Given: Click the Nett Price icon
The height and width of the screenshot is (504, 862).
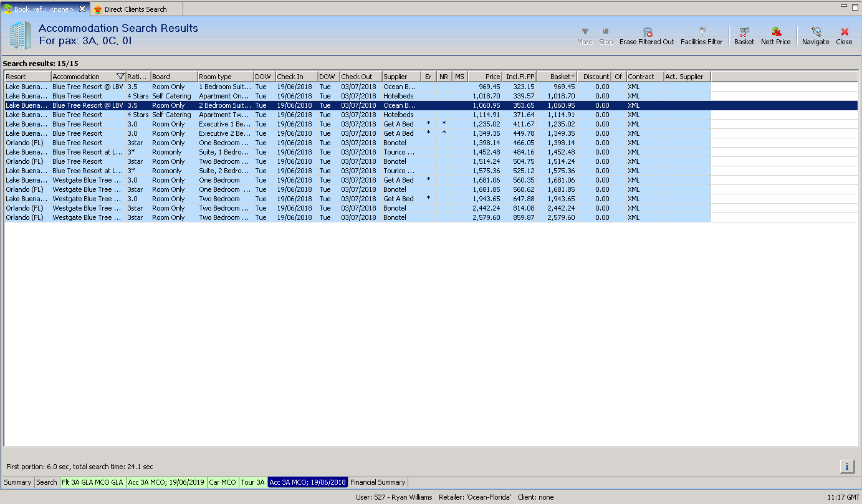Looking at the screenshot, I should (775, 36).
